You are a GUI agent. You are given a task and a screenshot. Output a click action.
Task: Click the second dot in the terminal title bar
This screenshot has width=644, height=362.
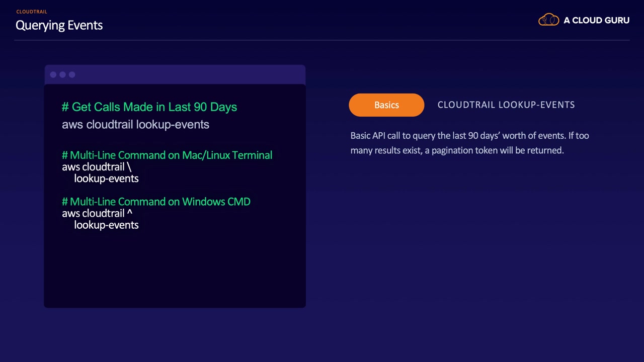(62, 75)
